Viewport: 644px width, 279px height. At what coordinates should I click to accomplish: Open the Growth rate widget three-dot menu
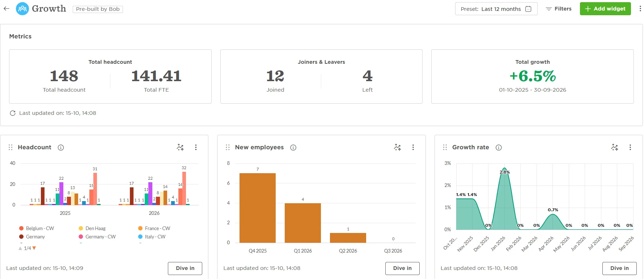[630, 147]
